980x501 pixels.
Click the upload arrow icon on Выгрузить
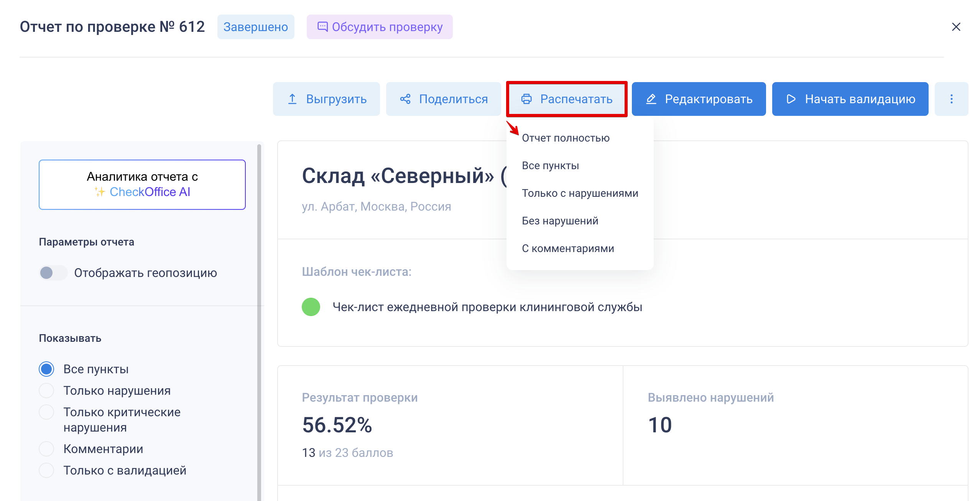point(292,99)
